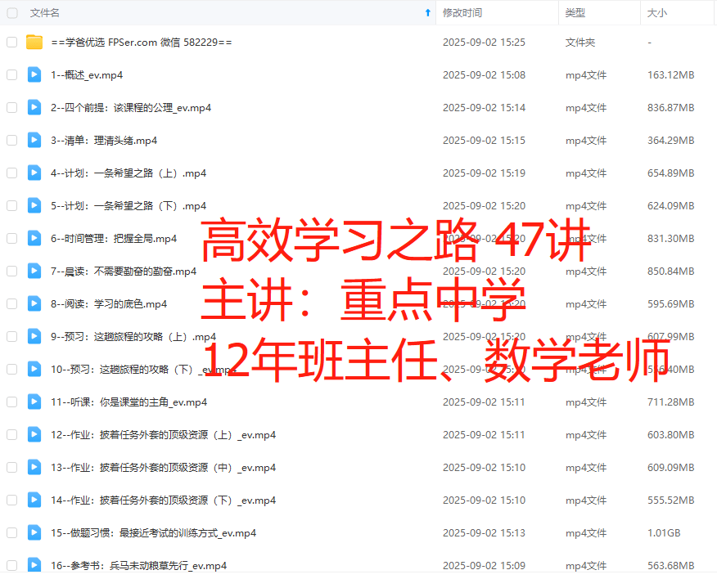
Task: Click video icon of 4--计划 (上) file
Action: click(x=34, y=173)
